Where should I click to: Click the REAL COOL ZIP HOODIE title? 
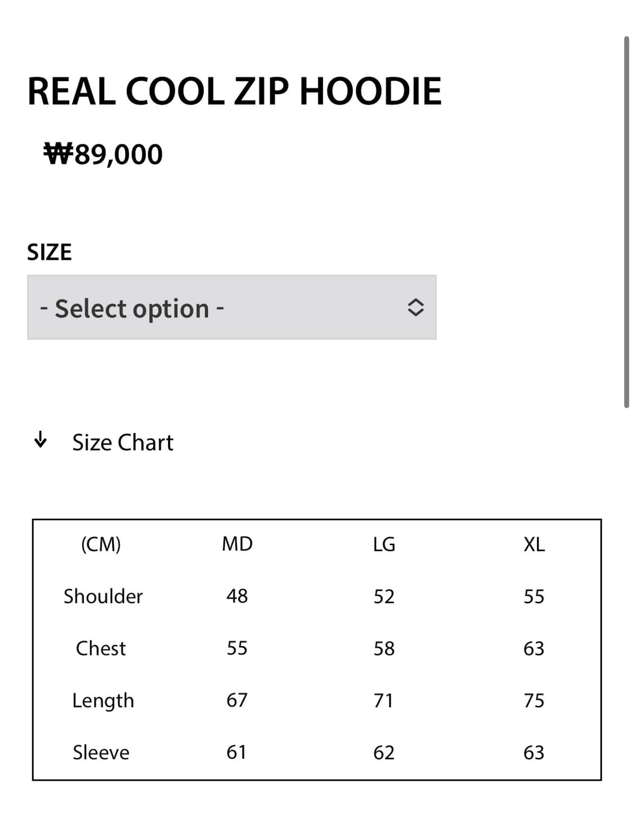tap(234, 91)
